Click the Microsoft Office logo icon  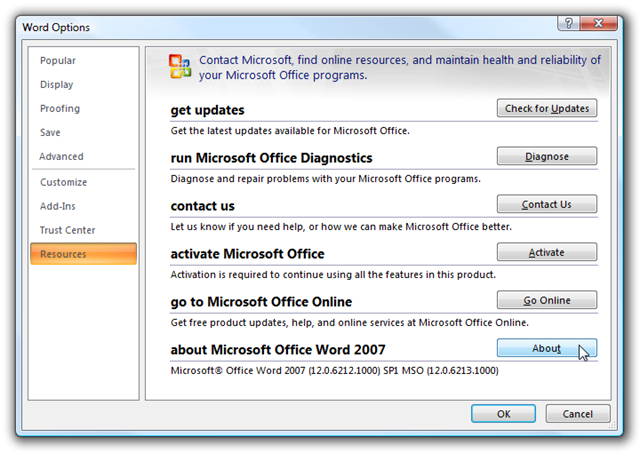click(x=180, y=66)
